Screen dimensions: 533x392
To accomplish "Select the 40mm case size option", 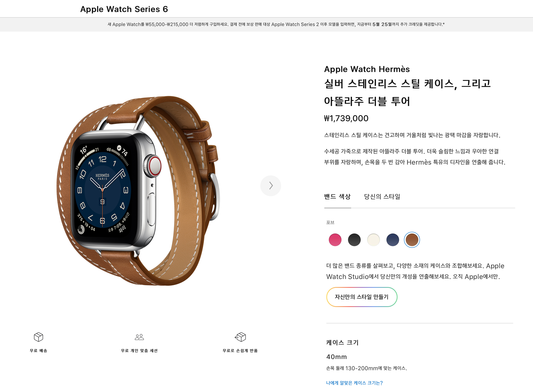I will 337,357.
